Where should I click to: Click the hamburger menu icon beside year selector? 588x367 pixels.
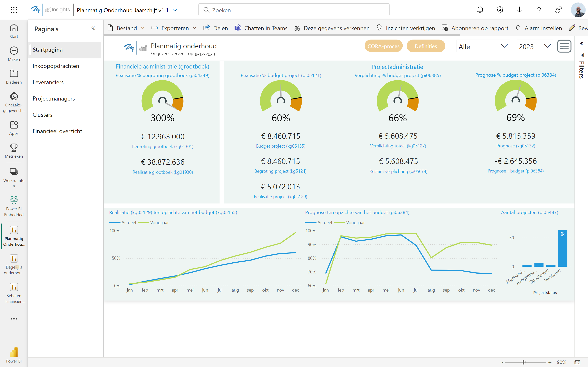point(564,46)
